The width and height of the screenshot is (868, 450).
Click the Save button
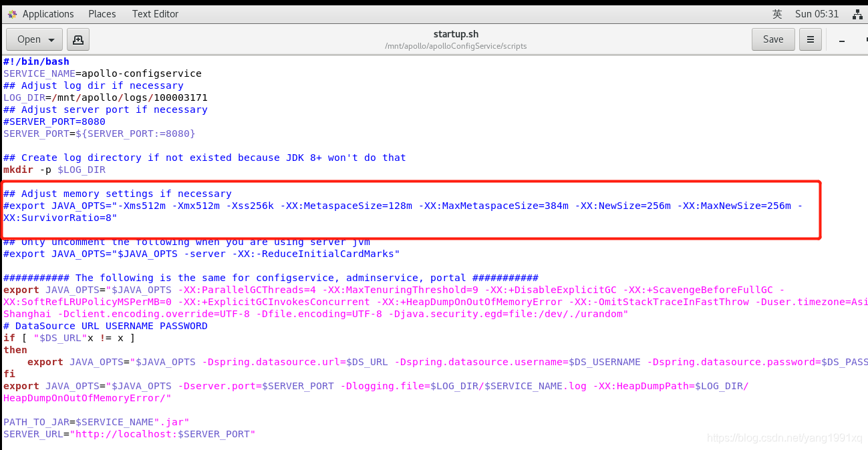coord(773,39)
